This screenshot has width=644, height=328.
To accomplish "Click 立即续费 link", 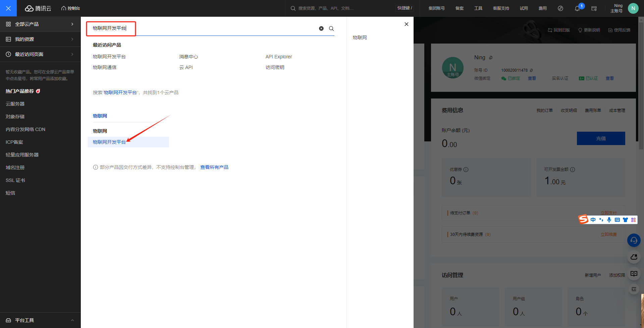I will coord(608,235).
